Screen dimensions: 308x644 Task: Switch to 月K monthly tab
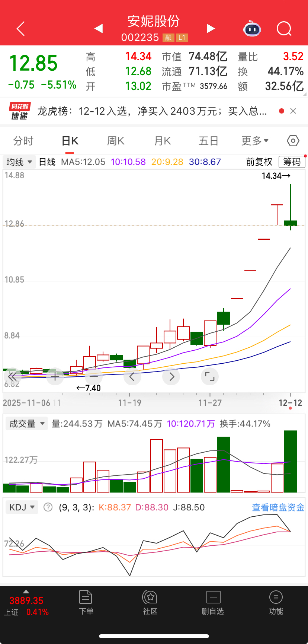163,141
